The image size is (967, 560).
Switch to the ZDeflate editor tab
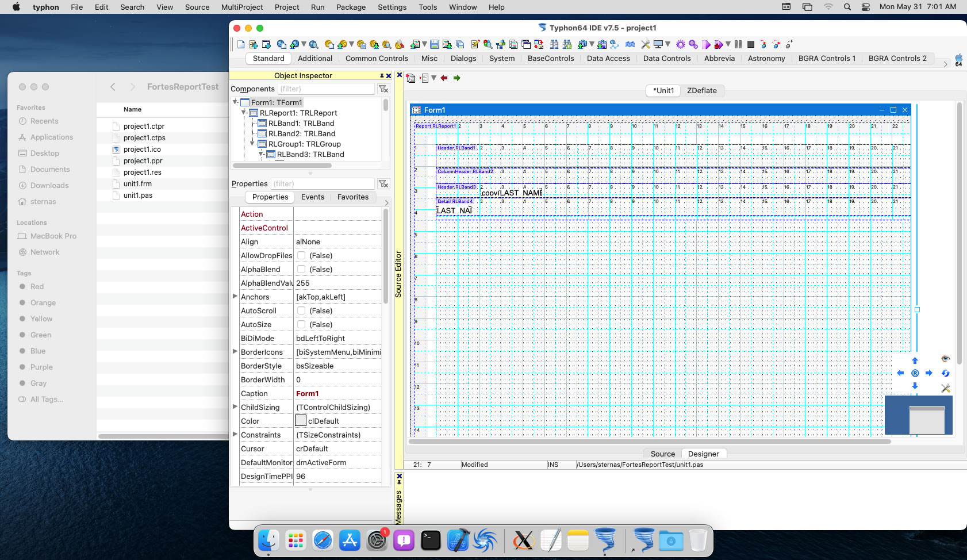point(702,91)
